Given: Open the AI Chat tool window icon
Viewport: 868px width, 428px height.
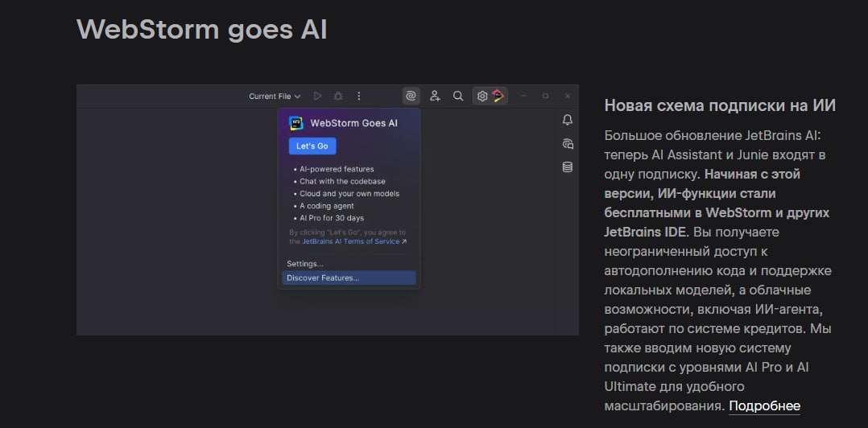Looking at the screenshot, I should [x=568, y=144].
